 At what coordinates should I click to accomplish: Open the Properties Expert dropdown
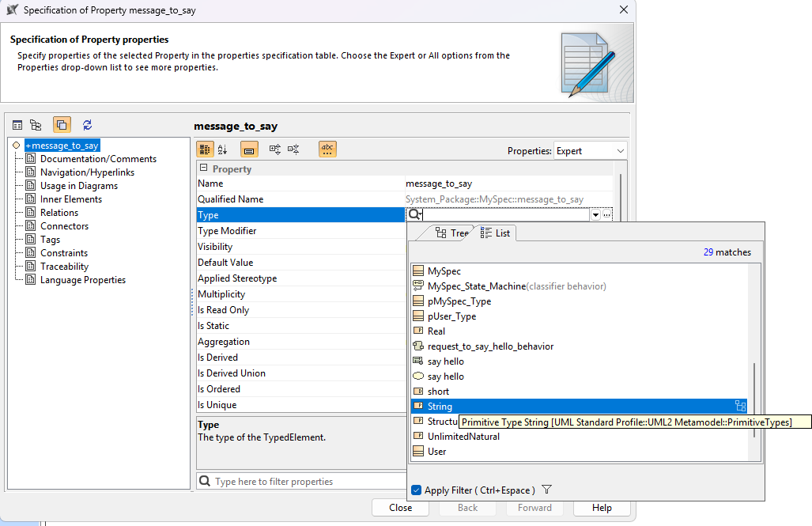591,151
